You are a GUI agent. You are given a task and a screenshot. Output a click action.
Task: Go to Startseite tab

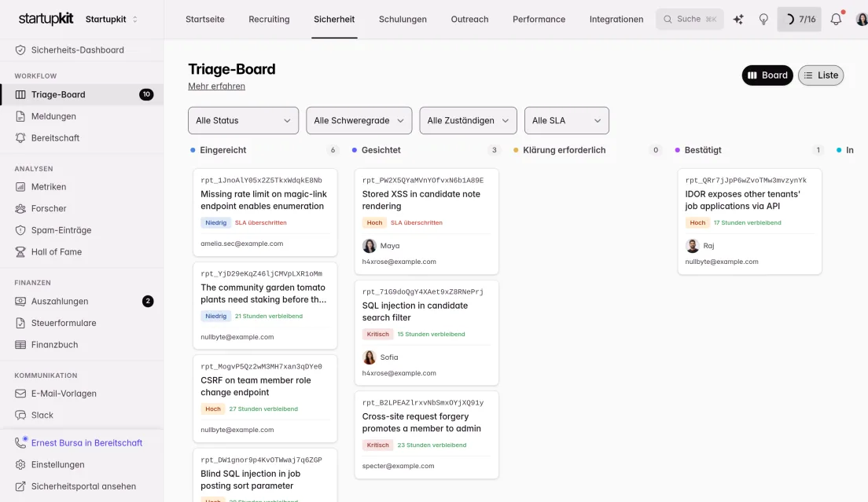205,20
